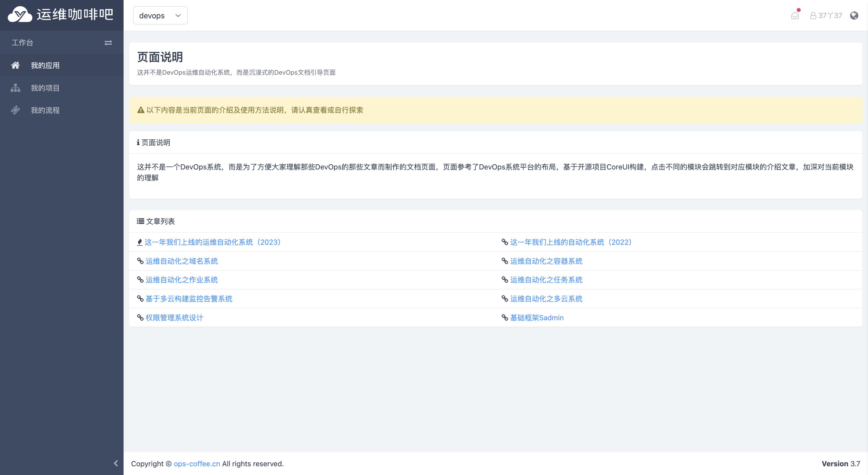Open the 运维自动化之容器系统 article link
This screenshot has width=868, height=475.
tap(546, 261)
